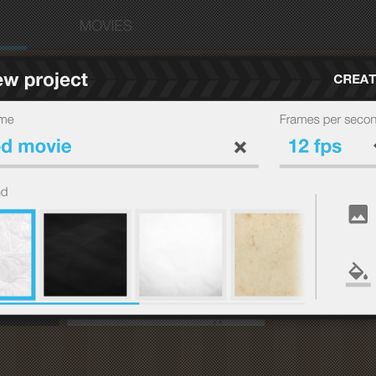Select the black chalkboard background thumbnail
The width and height of the screenshot is (376, 376).
(85, 255)
